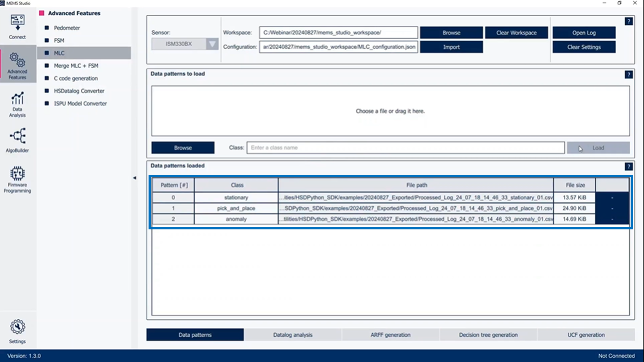Click the help icon in the workspace section
The image size is (644, 362).
click(x=629, y=21)
